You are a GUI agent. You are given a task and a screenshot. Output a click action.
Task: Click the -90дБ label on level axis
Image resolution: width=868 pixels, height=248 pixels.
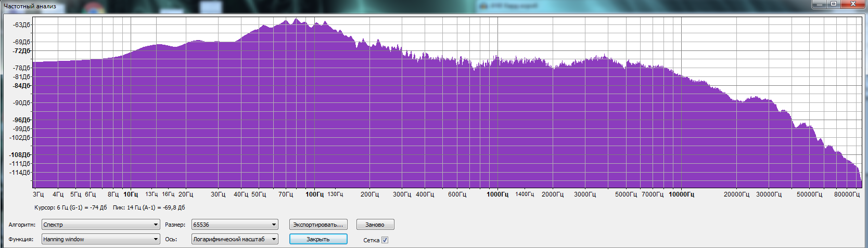[x=22, y=103]
